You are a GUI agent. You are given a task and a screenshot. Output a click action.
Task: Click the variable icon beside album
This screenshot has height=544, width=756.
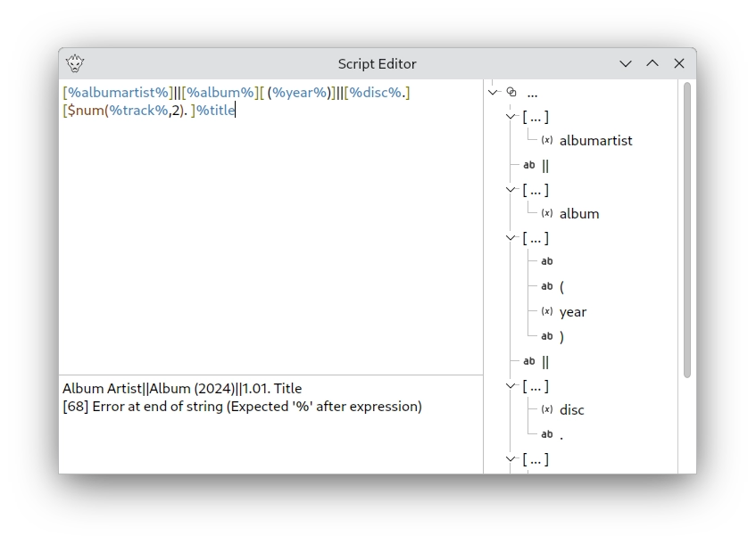(x=547, y=213)
